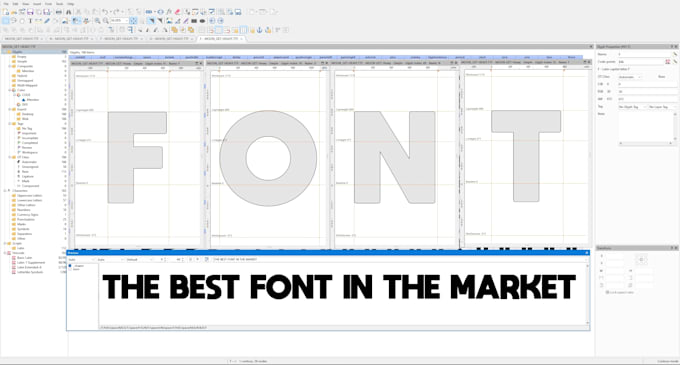The image size is (680, 365).
Task: Click the Zoom in magnifier
Action: click(x=97, y=21)
